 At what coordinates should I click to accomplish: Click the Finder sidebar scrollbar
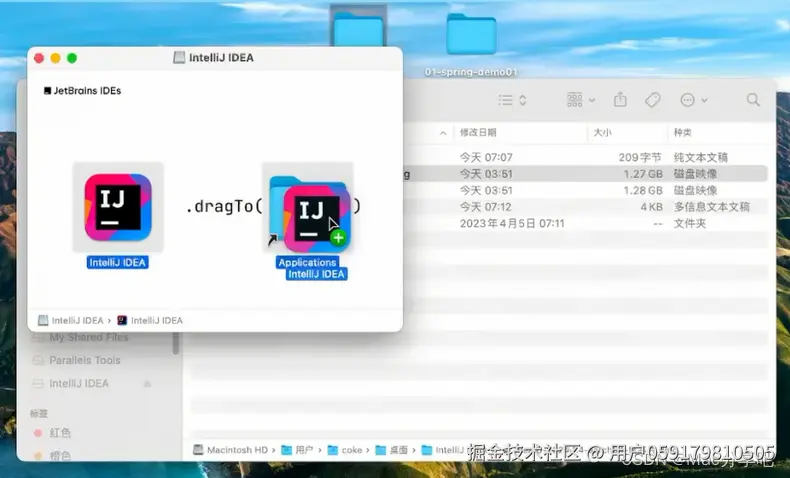tap(176, 343)
